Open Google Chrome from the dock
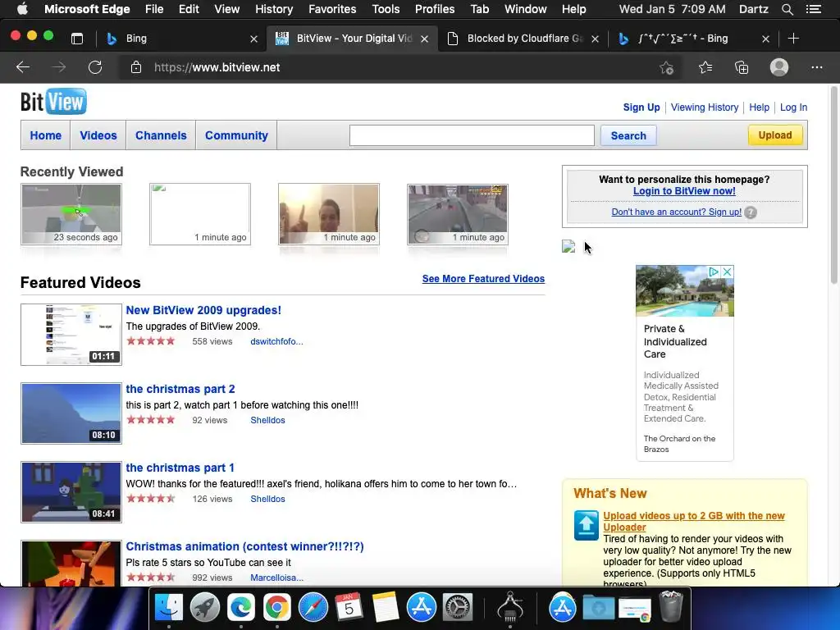This screenshot has height=630, width=840. pyautogui.click(x=277, y=608)
